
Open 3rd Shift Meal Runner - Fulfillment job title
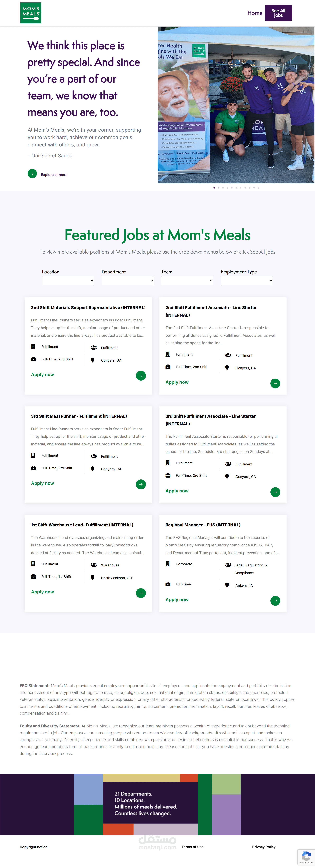click(79, 417)
